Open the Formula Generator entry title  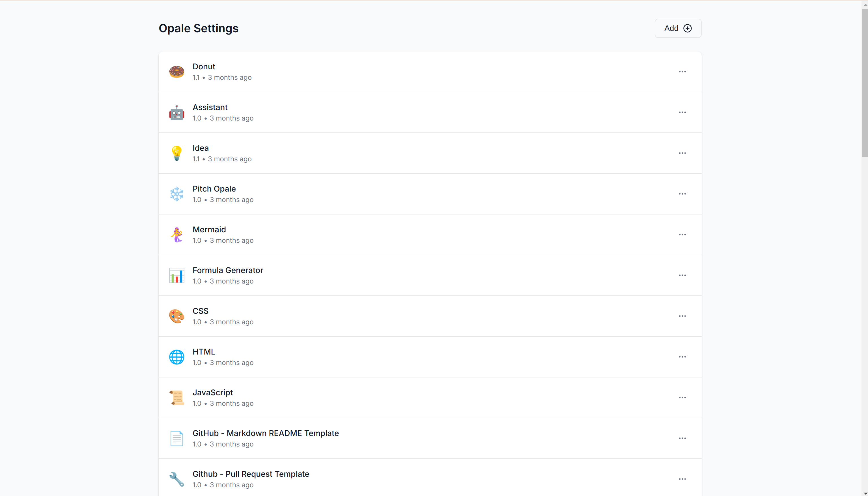tap(227, 270)
